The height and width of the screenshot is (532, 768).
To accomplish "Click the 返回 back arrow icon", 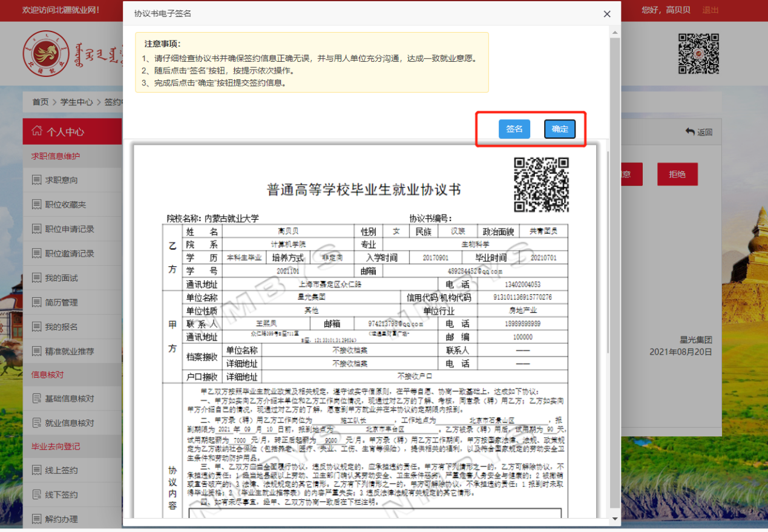I will tap(689, 132).
